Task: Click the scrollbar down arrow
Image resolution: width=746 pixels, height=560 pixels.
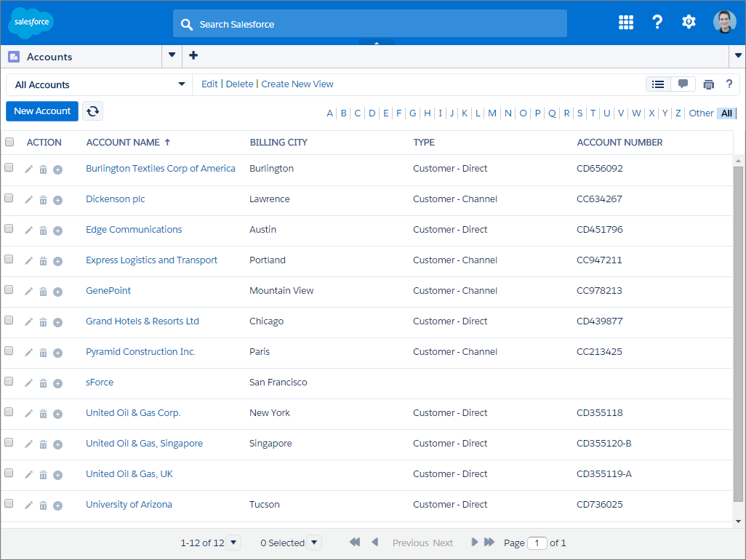Action: [x=738, y=521]
